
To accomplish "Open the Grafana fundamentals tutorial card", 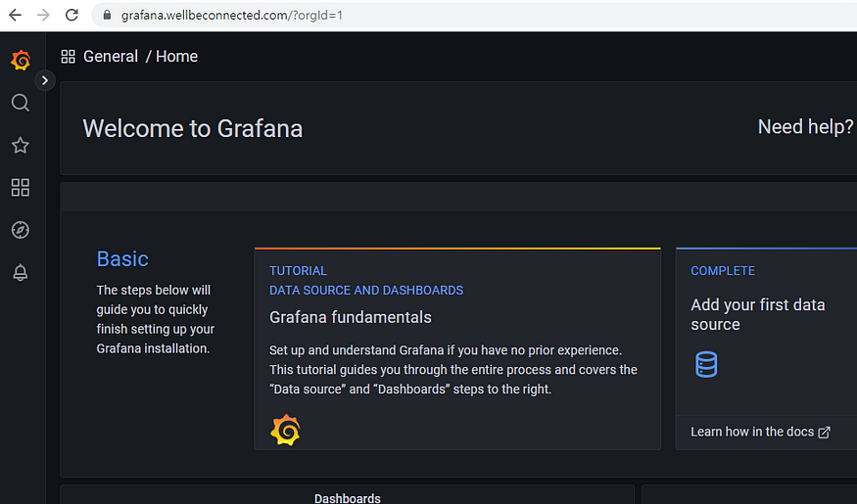I will click(x=457, y=349).
